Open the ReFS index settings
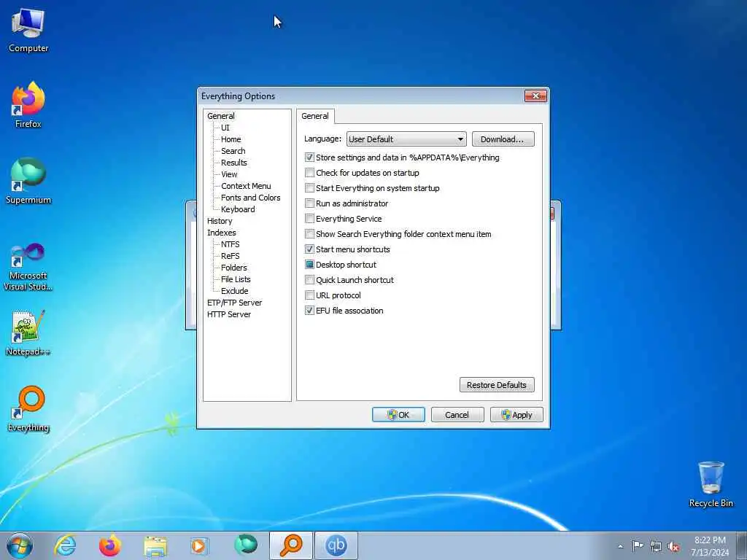This screenshot has width=747, height=560. [x=230, y=256]
